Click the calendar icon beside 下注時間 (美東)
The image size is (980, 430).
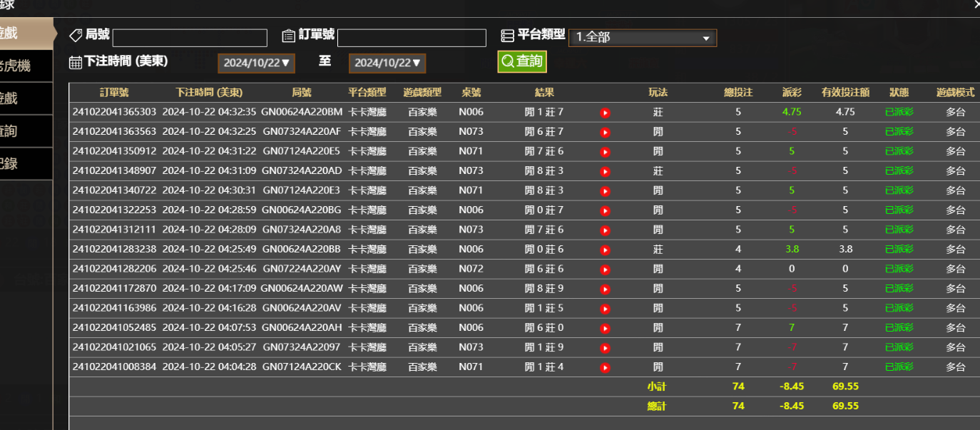pyautogui.click(x=76, y=61)
